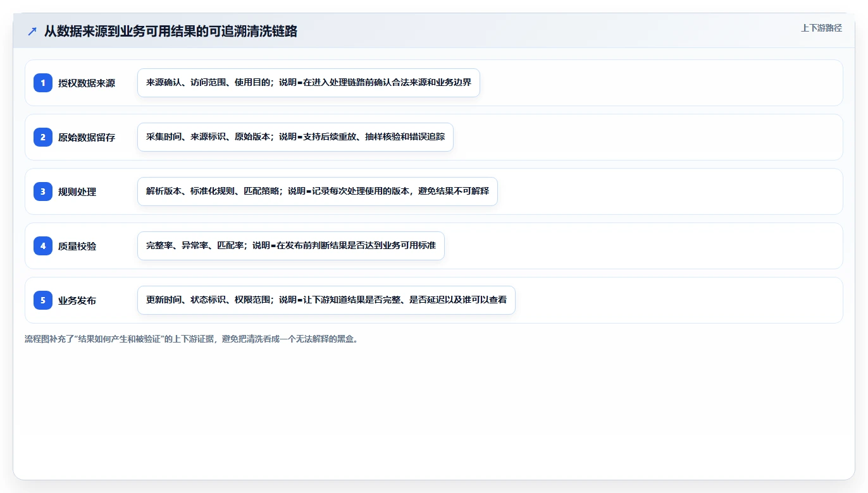Click the 更新时间、状态标识、权限范围 description box
Screen dimensions: 868x493
coord(326,300)
